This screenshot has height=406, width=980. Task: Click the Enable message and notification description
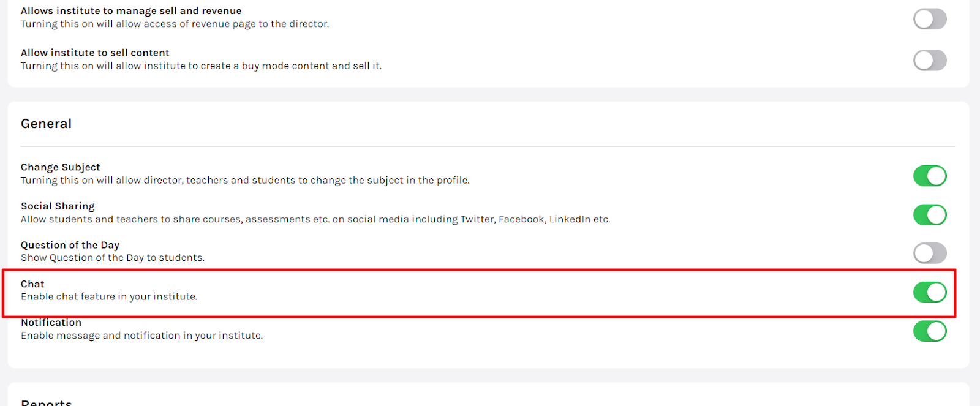coord(141,336)
